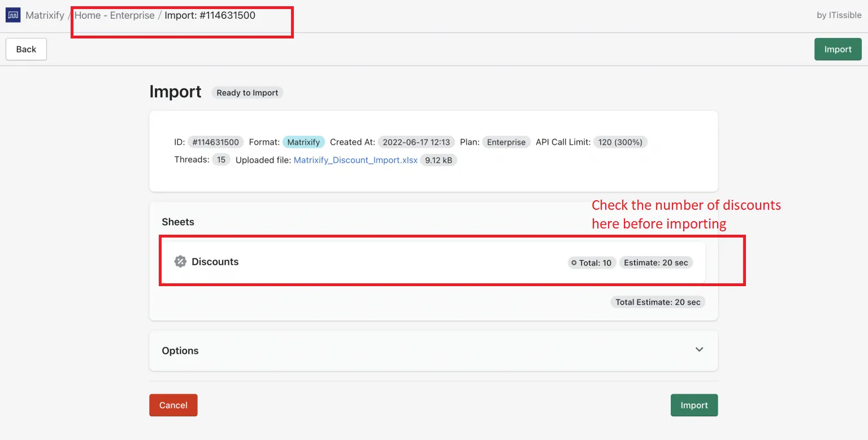Click the bottom green Import button
This screenshot has width=868, height=440.
click(694, 405)
